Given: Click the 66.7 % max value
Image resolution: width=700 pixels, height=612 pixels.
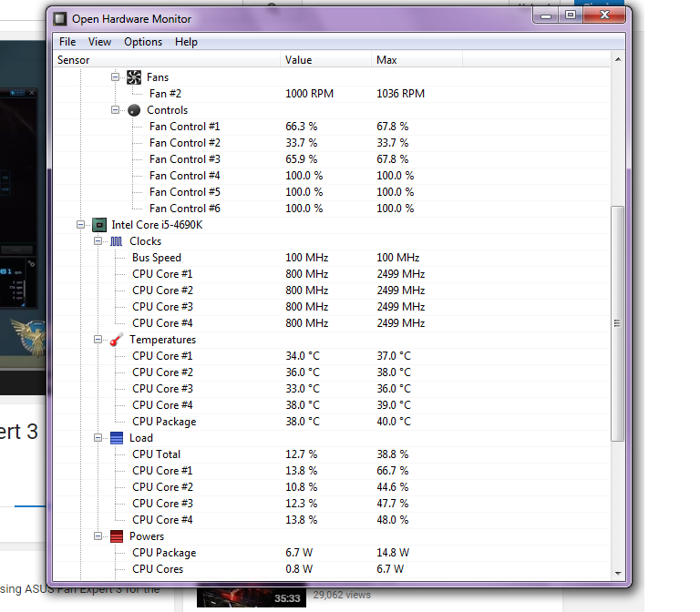Looking at the screenshot, I should pyautogui.click(x=393, y=471).
